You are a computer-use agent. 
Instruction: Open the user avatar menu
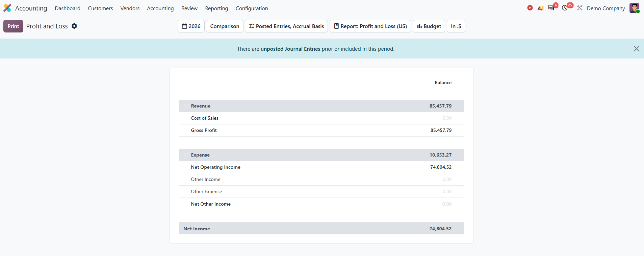click(x=634, y=8)
